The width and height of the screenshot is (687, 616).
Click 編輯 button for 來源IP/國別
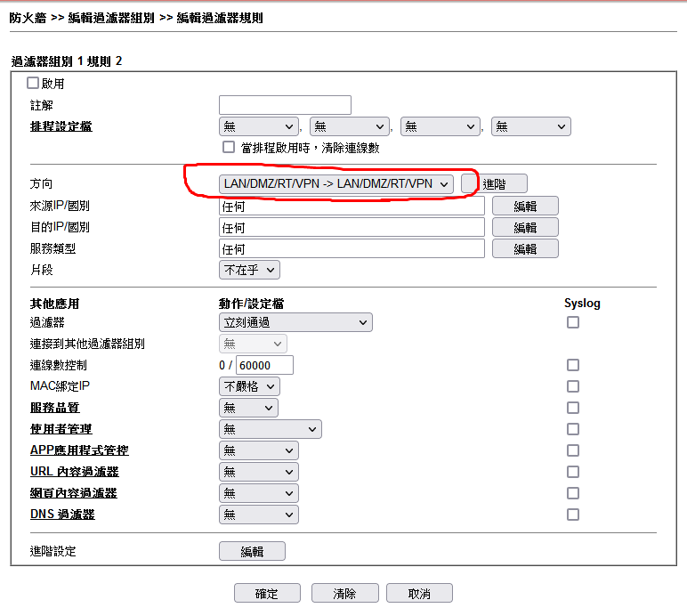pos(525,206)
